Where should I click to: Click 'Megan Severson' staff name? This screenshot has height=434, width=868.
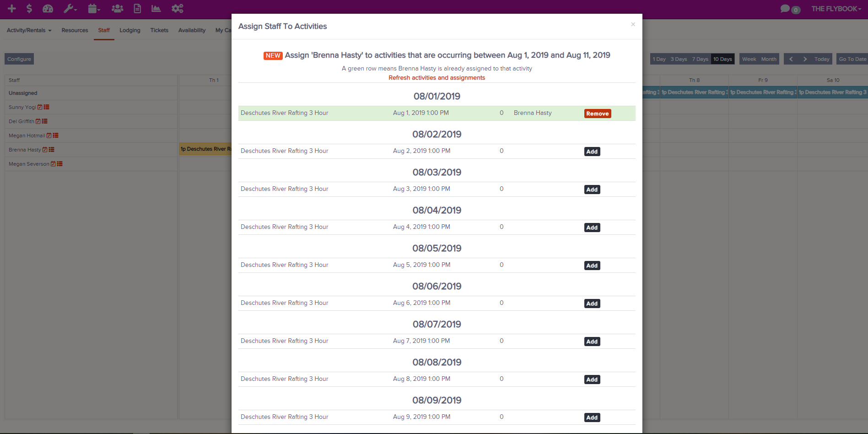pos(29,164)
